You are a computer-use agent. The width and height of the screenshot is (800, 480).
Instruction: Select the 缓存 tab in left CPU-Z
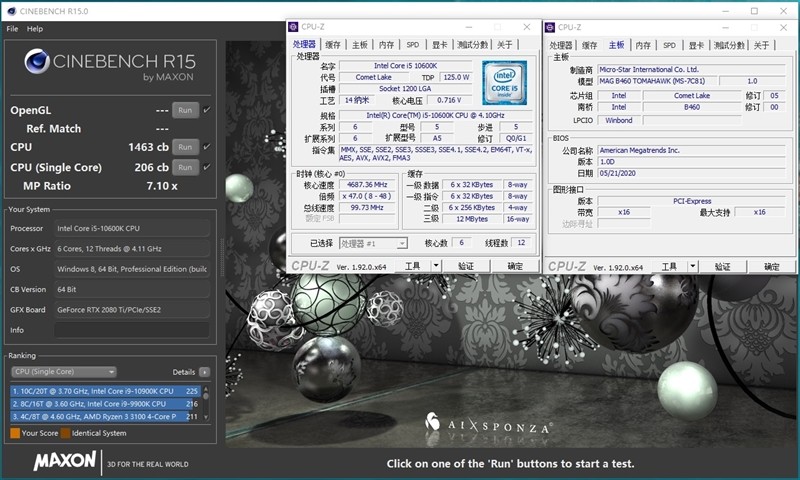pos(333,45)
